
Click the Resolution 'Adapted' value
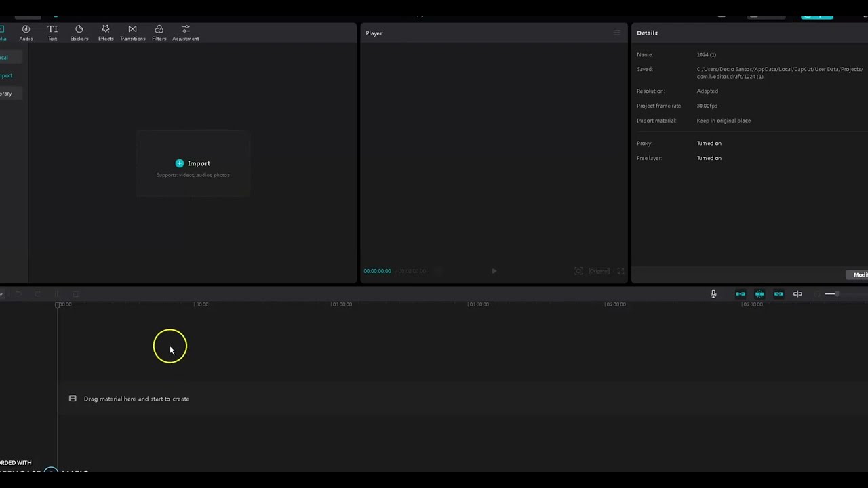click(707, 91)
